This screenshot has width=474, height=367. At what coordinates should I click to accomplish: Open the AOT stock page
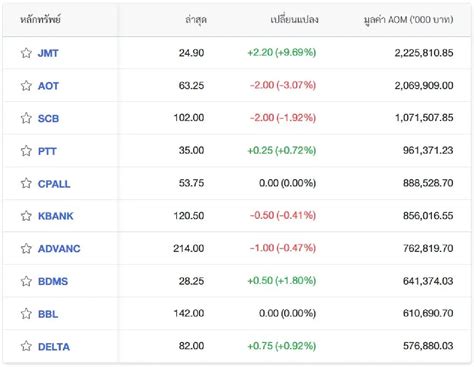click(48, 86)
